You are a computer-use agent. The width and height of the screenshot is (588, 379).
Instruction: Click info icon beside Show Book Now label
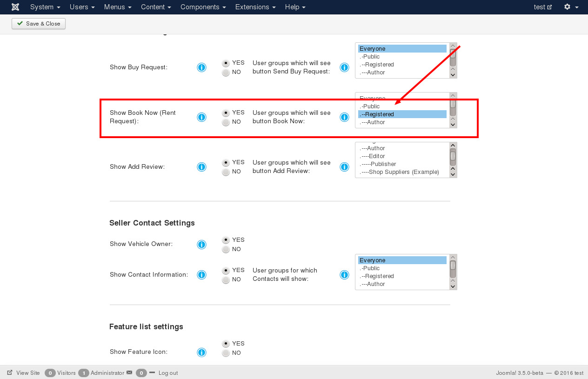(201, 117)
